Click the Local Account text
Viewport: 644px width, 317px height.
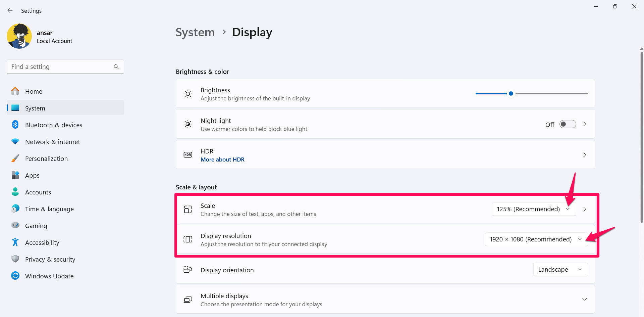coord(54,41)
